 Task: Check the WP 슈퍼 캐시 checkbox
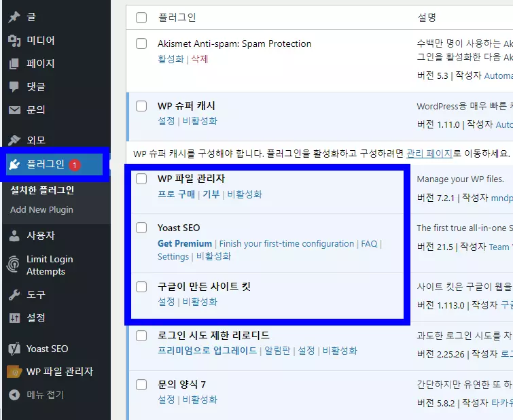click(x=141, y=106)
